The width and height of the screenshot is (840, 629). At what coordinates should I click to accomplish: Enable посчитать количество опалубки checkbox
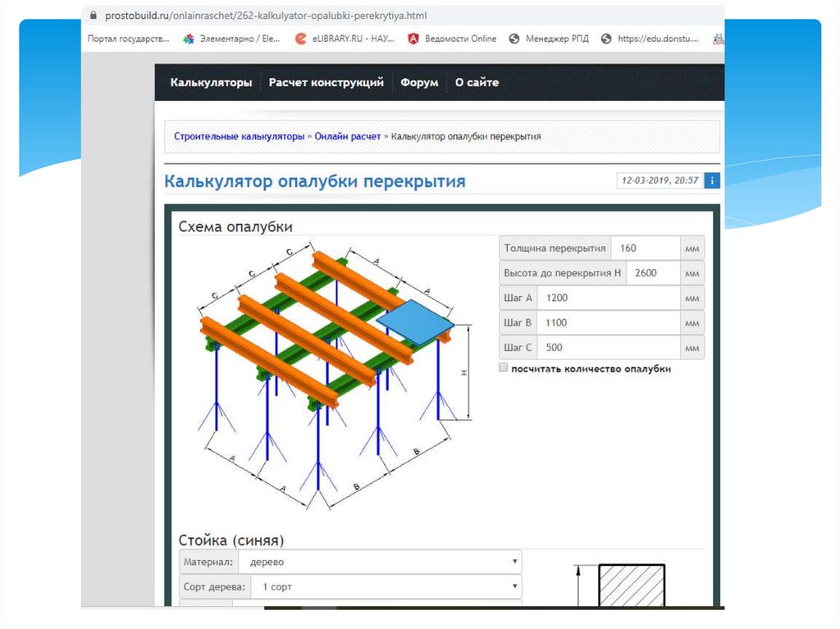[503, 367]
